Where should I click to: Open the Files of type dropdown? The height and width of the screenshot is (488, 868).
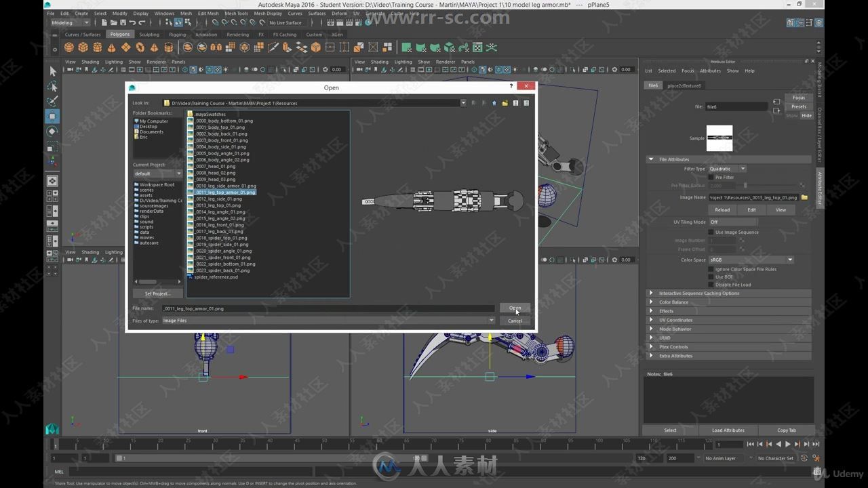328,321
